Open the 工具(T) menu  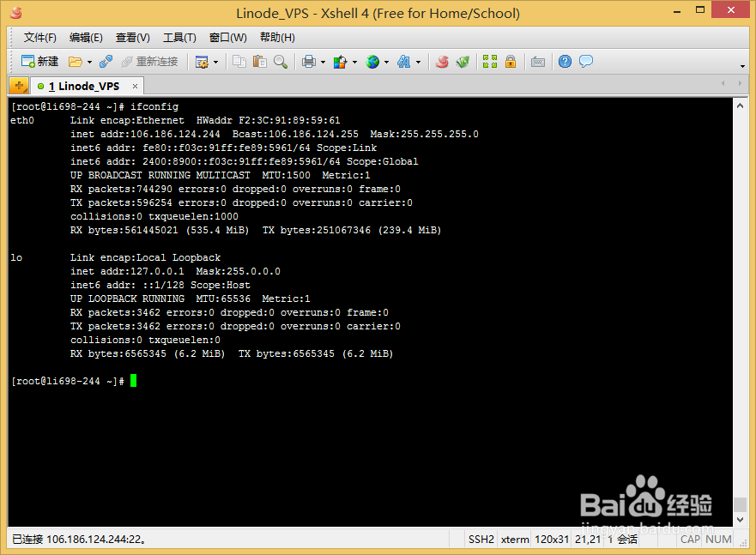[179, 38]
